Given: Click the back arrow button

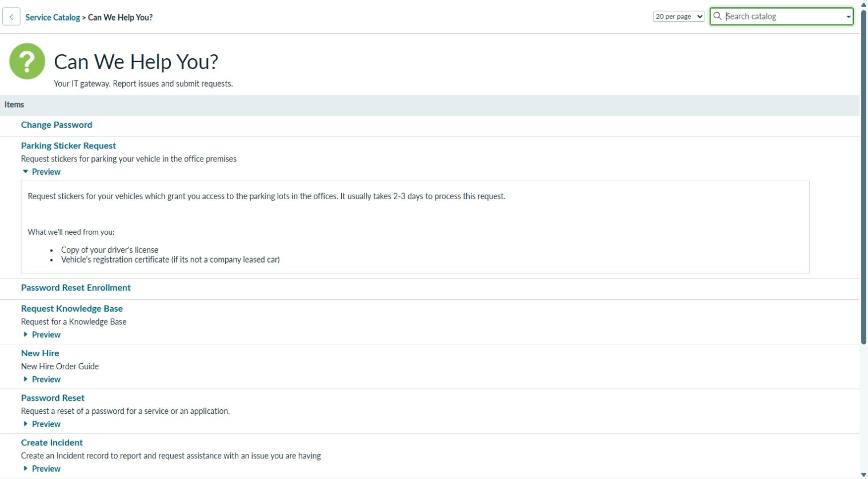Looking at the screenshot, I should click(x=11, y=17).
